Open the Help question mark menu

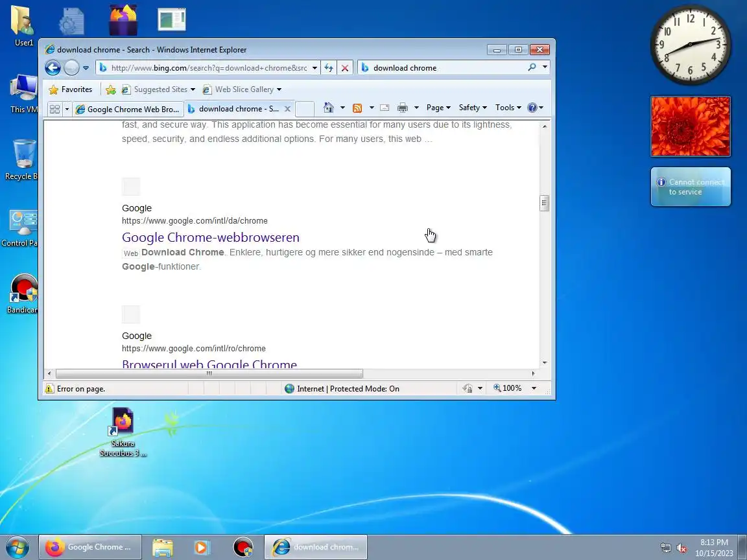535,108
